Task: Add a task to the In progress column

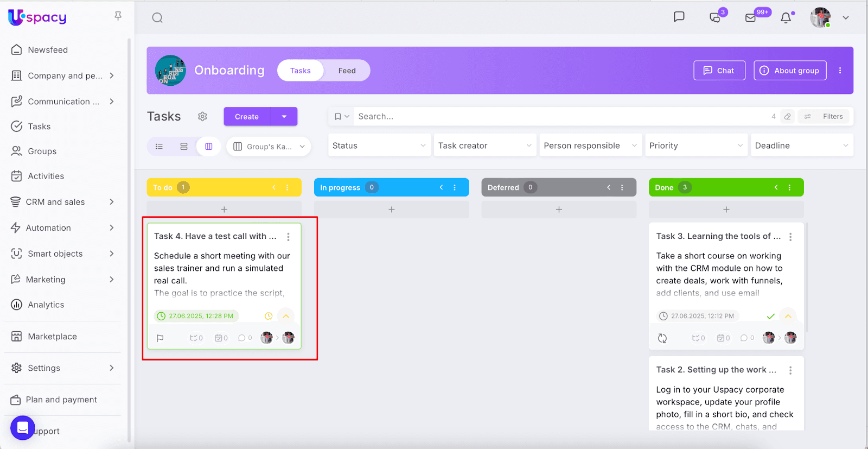Action: point(392,210)
